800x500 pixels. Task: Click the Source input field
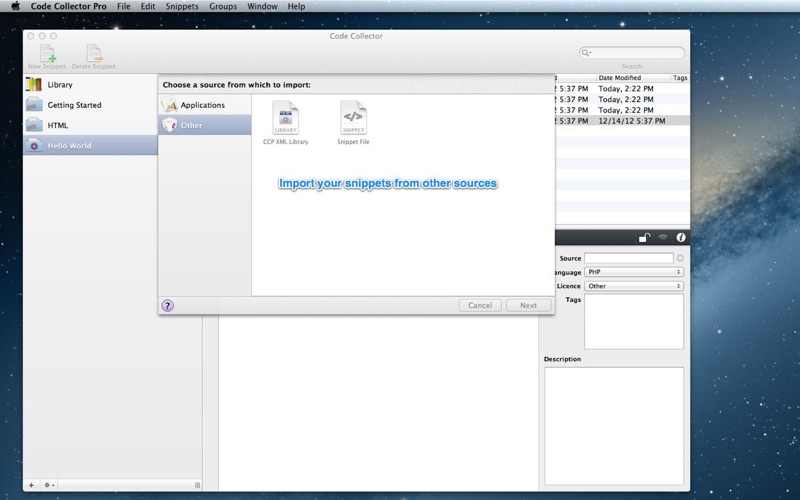point(628,258)
